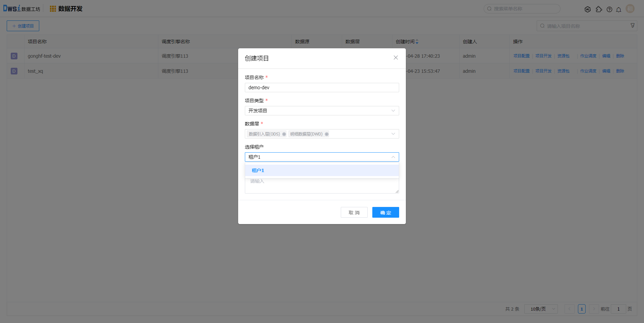
Task: Close the 创建项目 dialog with X
Action: (x=396, y=58)
